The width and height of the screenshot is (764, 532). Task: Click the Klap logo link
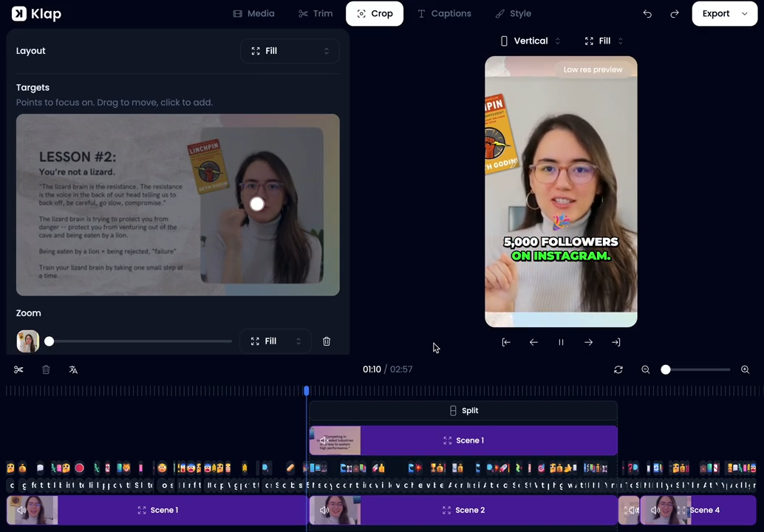[36, 14]
